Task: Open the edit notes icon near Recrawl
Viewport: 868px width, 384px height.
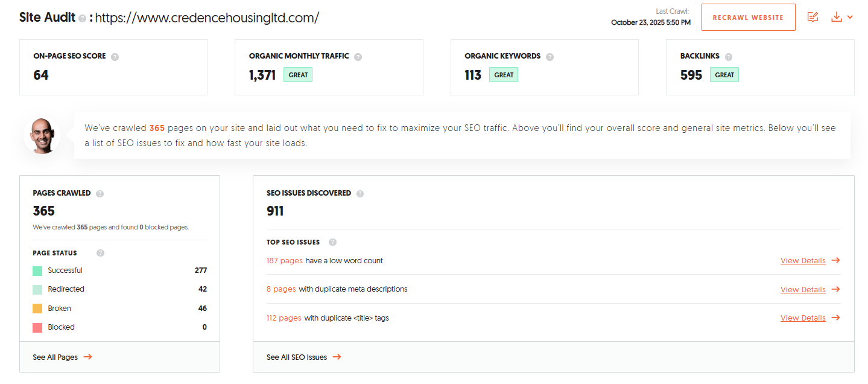Action: [x=813, y=18]
